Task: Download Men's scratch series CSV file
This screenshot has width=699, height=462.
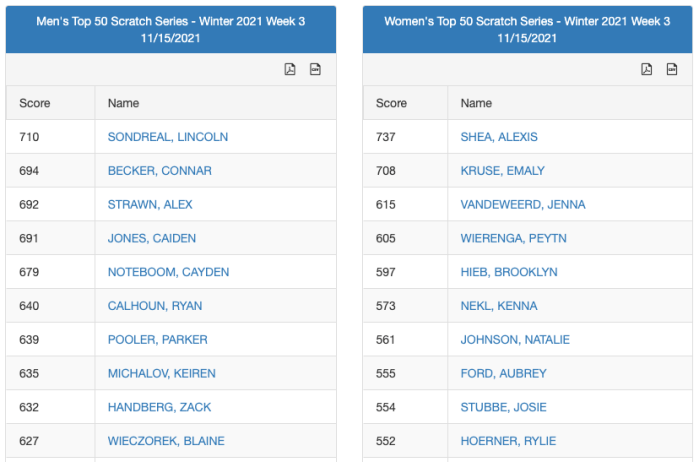Action: [x=315, y=69]
